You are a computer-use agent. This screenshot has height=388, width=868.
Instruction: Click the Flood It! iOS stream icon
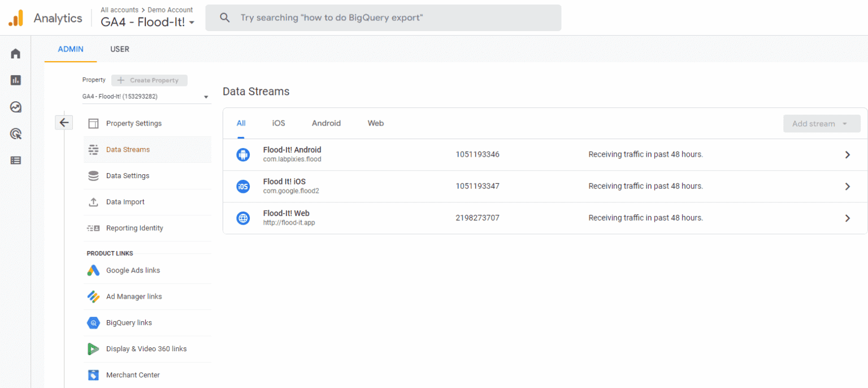click(243, 186)
